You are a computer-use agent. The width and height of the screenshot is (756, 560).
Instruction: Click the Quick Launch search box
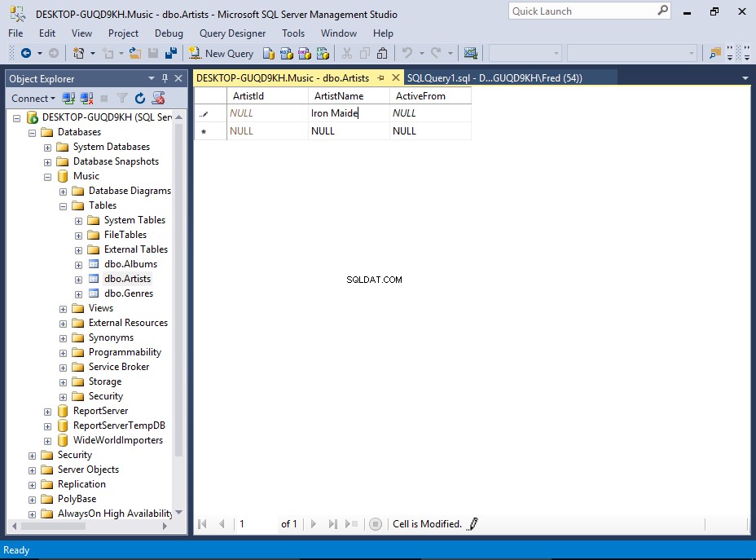[x=589, y=11]
